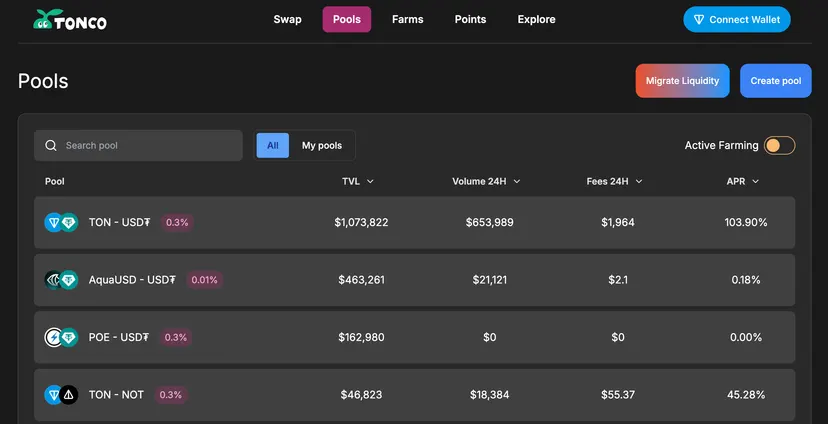Click the $162,980 TVL value

(361, 337)
